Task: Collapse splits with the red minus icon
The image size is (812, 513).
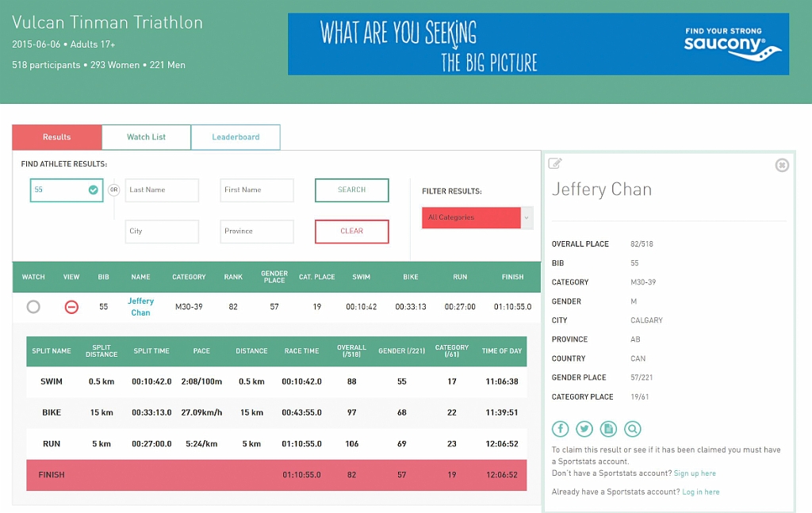Action: (x=71, y=307)
